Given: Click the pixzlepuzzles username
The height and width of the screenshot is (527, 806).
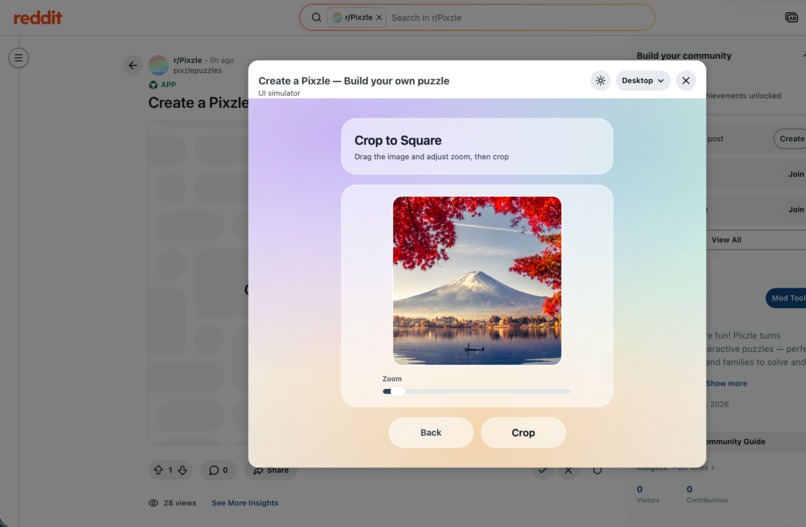Looking at the screenshot, I should pyautogui.click(x=197, y=70).
